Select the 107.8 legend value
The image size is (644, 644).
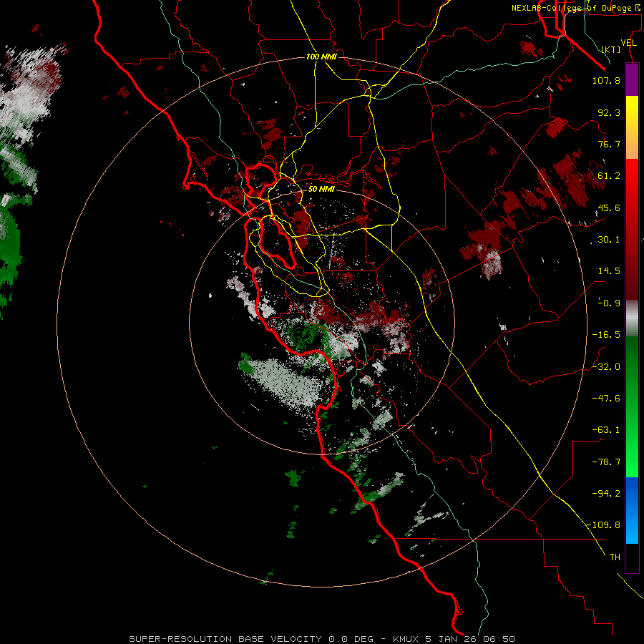click(x=606, y=80)
